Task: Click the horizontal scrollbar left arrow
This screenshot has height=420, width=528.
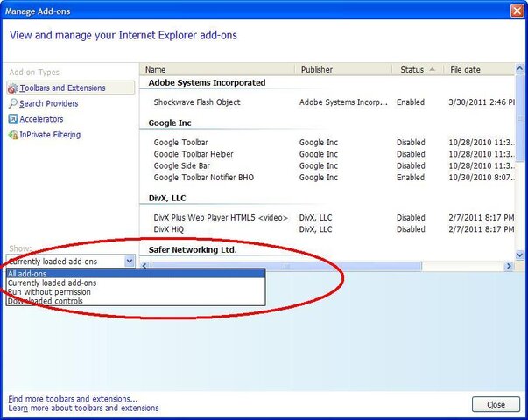Action: pos(144,266)
